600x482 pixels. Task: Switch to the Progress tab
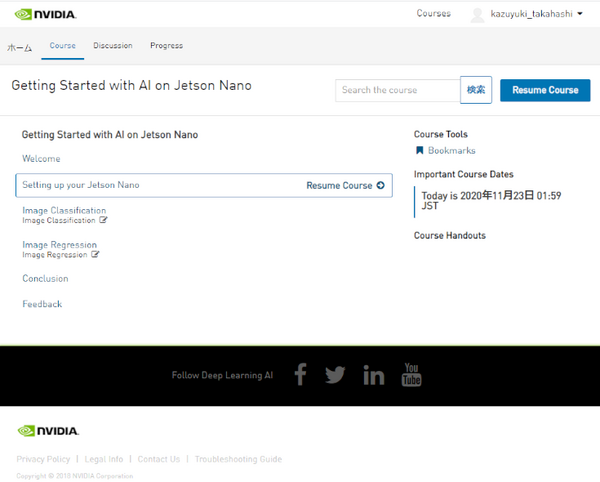pyautogui.click(x=166, y=46)
